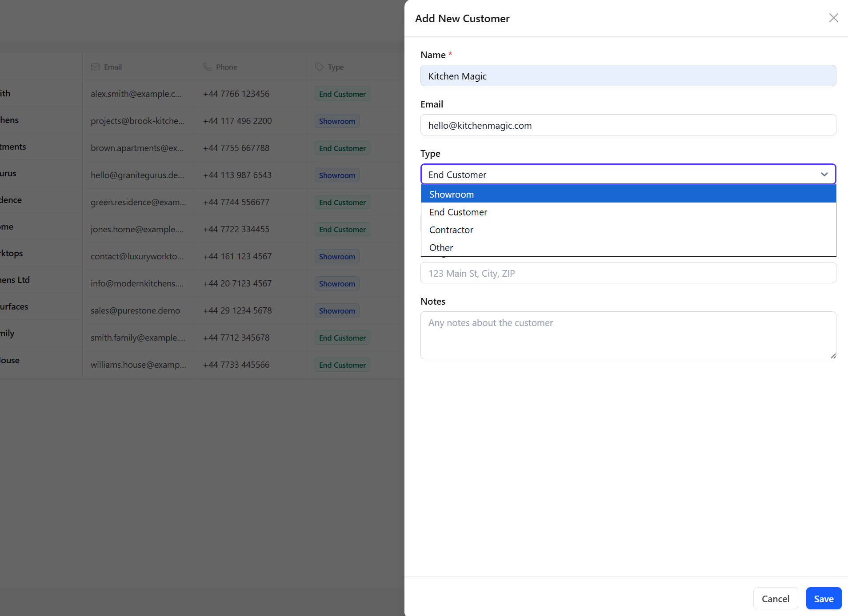Click the Phone column handset icon
This screenshot has width=848, height=616.
pyautogui.click(x=207, y=67)
